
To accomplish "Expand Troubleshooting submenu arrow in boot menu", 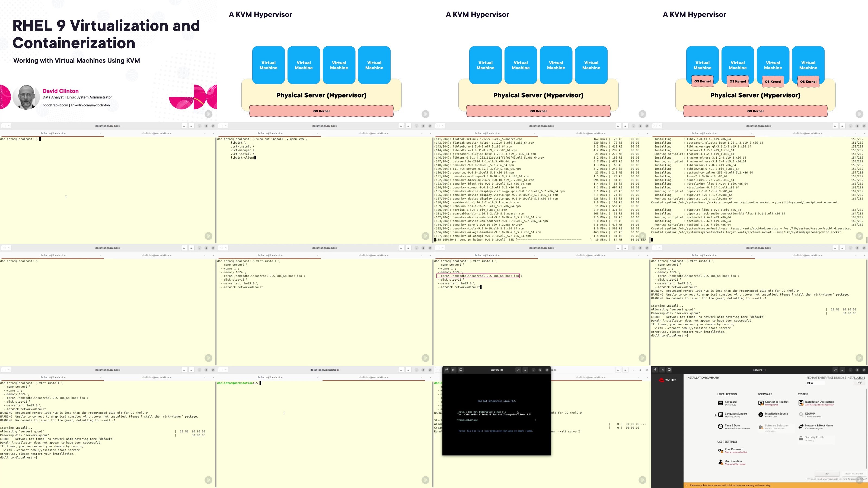I will 535,420.
